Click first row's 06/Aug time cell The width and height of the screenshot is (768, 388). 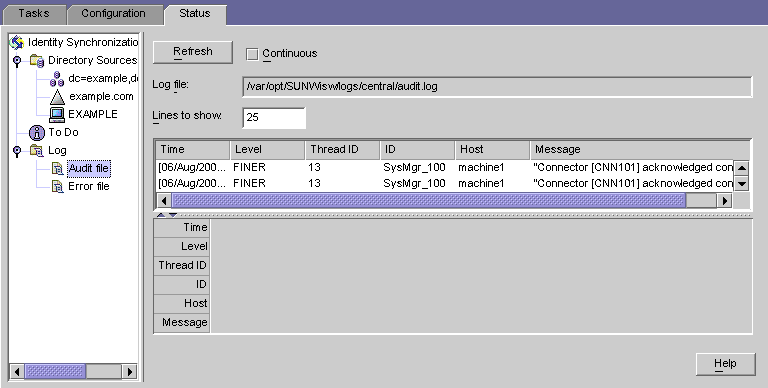[193, 168]
